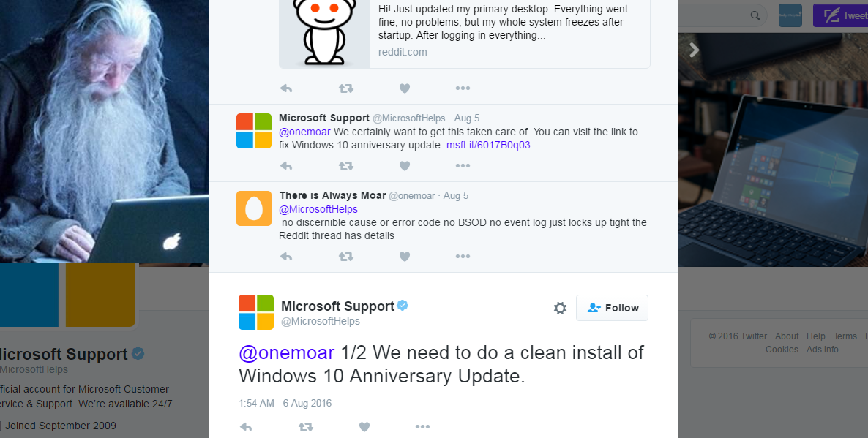Open the profile avatar menu in top bar
The height and width of the screenshot is (438, 868).
790,15
